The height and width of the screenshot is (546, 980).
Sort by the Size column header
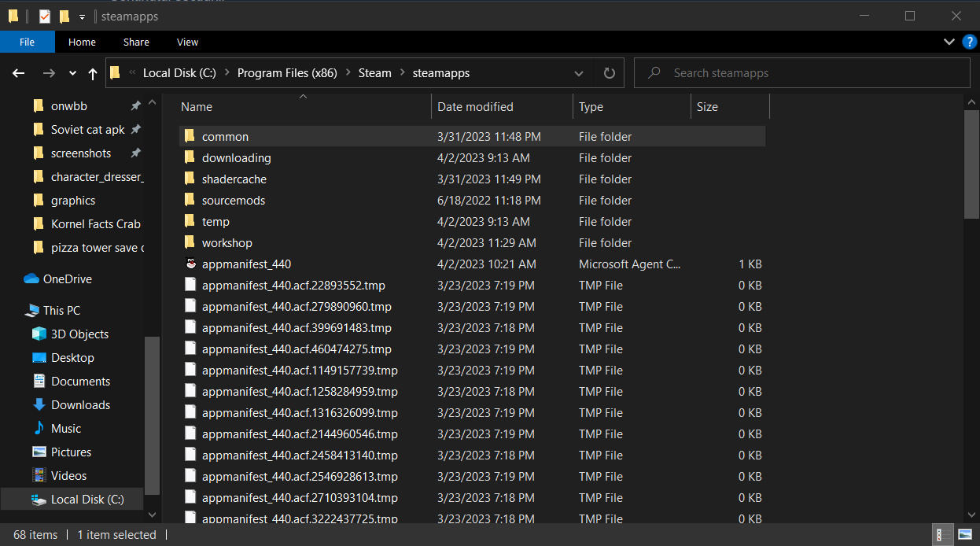pyautogui.click(x=730, y=106)
